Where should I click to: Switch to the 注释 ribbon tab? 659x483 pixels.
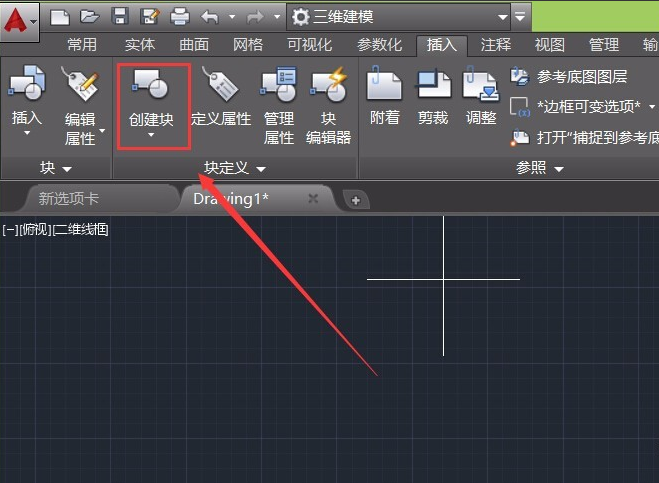(496, 45)
